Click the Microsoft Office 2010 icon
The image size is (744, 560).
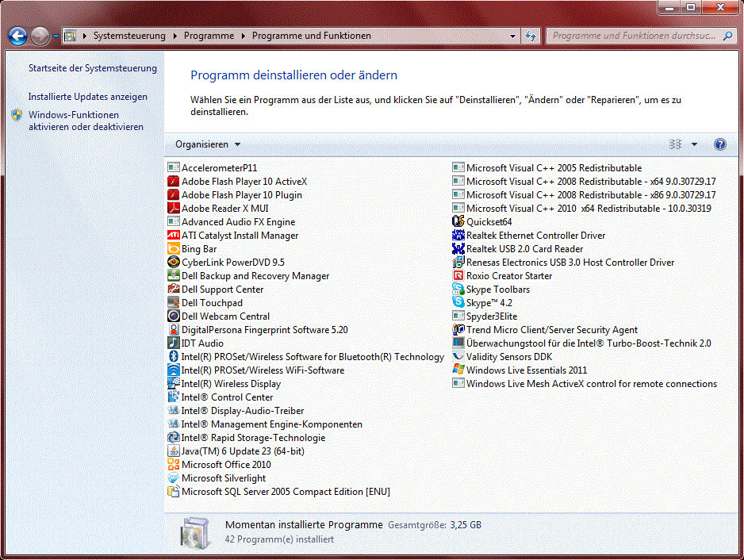coord(174,465)
